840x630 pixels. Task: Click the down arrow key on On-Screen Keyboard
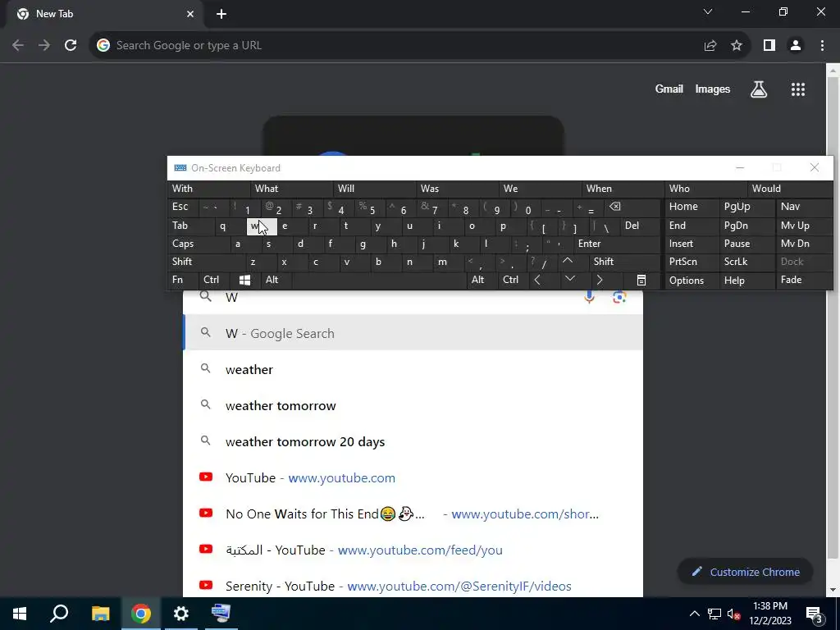coord(570,280)
